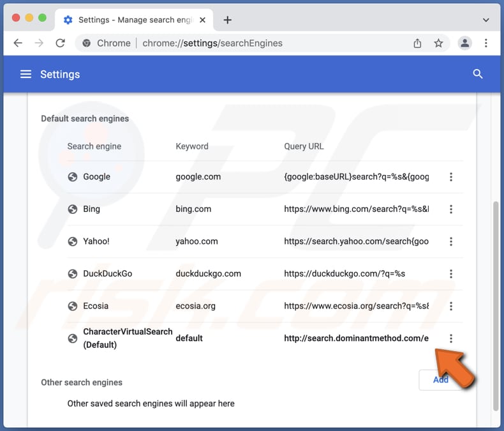Click the Bing query URL text
Image resolution: width=504 pixels, height=431 pixels.
coord(356,209)
